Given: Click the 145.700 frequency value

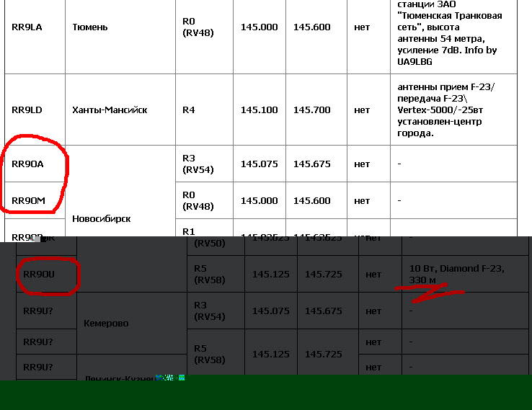Looking at the screenshot, I should [x=311, y=110].
